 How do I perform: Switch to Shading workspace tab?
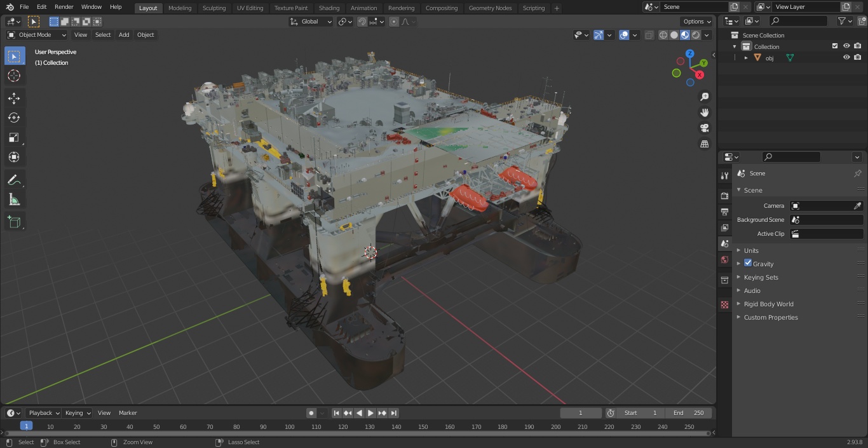click(x=329, y=8)
